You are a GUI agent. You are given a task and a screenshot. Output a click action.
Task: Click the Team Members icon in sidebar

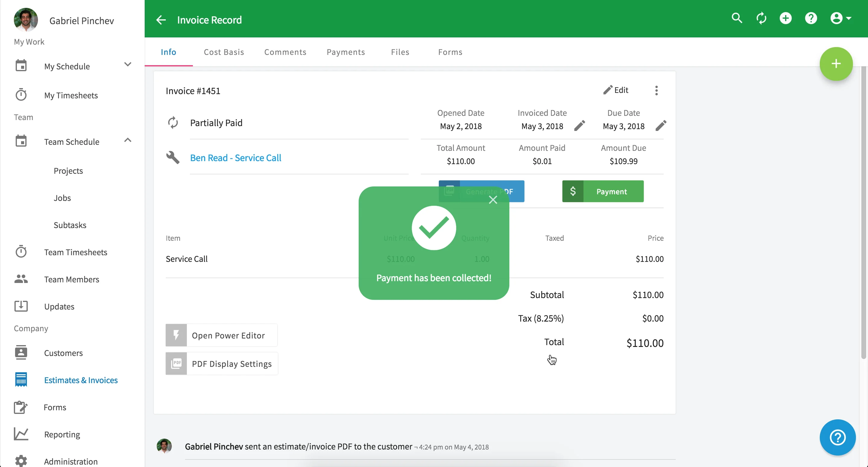[21, 279]
